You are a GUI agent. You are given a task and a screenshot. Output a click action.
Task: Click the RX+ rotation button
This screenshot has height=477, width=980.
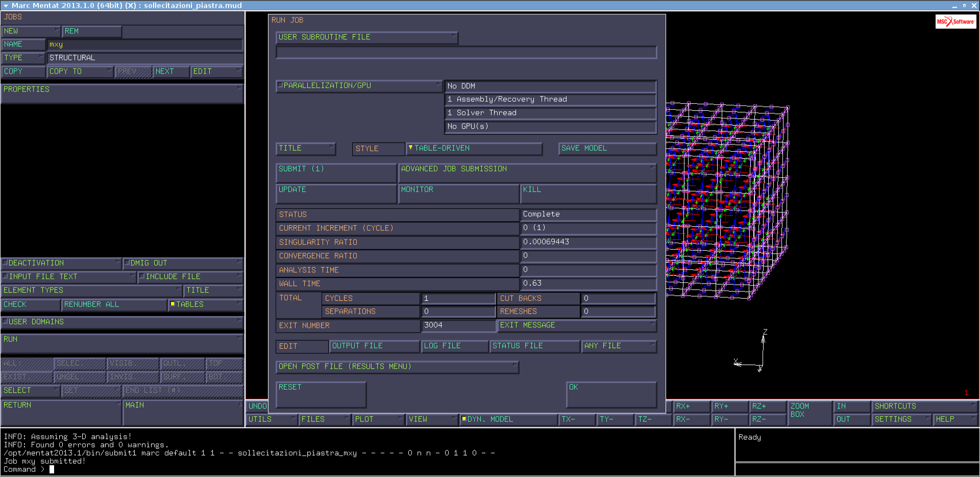point(691,407)
